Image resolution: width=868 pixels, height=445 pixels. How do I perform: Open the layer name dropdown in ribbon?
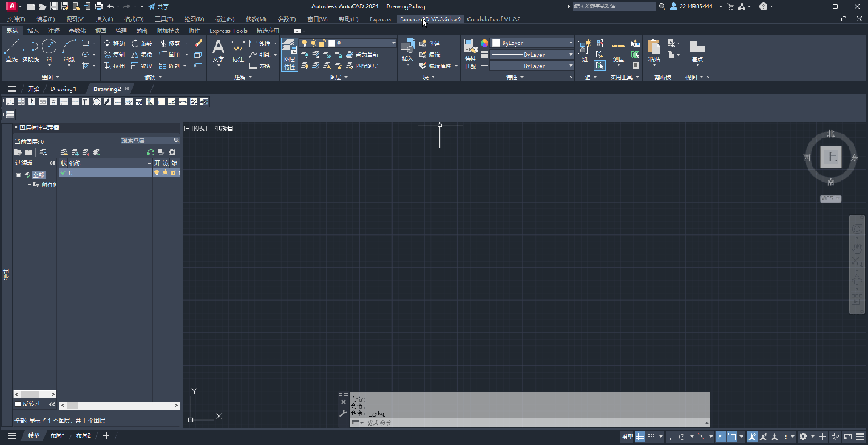(x=392, y=43)
